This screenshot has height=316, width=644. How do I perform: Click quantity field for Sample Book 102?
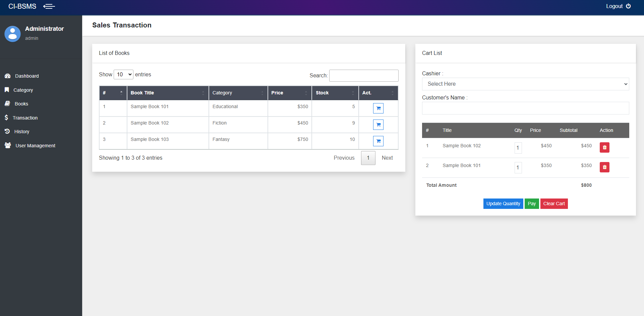coord(518,148)
